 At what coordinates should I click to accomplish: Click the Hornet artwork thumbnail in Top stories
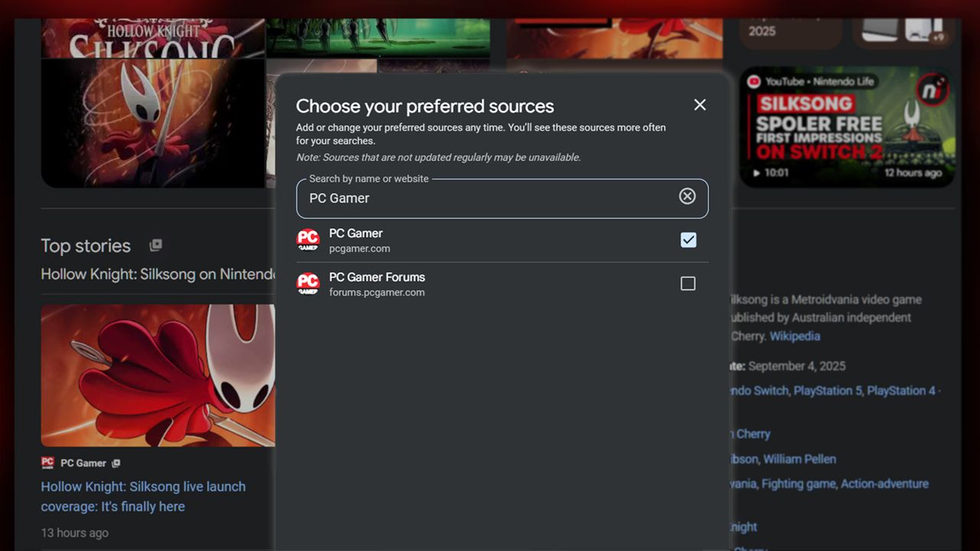click(157, 375)
